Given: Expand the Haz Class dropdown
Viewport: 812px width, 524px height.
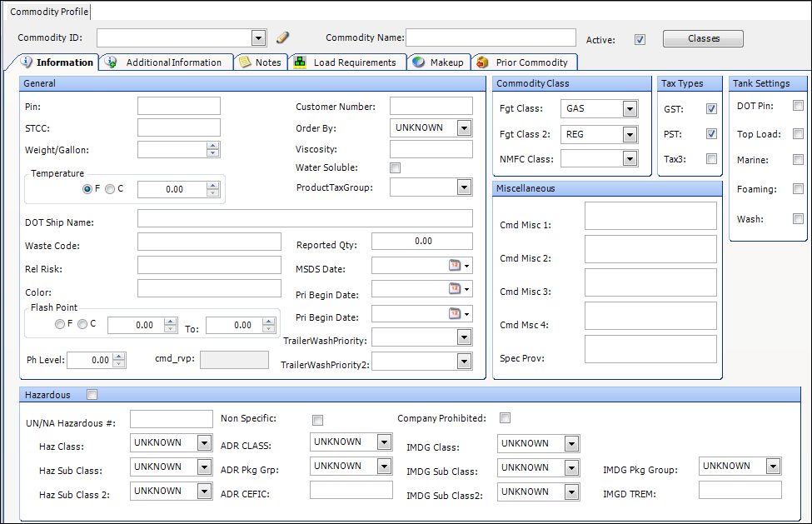Looking at the screenshot, I should [204, 443].
